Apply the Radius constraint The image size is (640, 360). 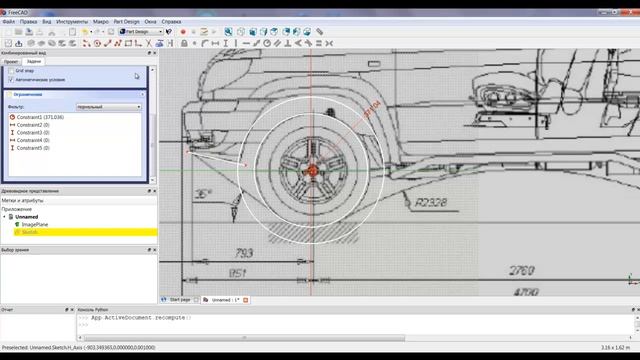267,43
